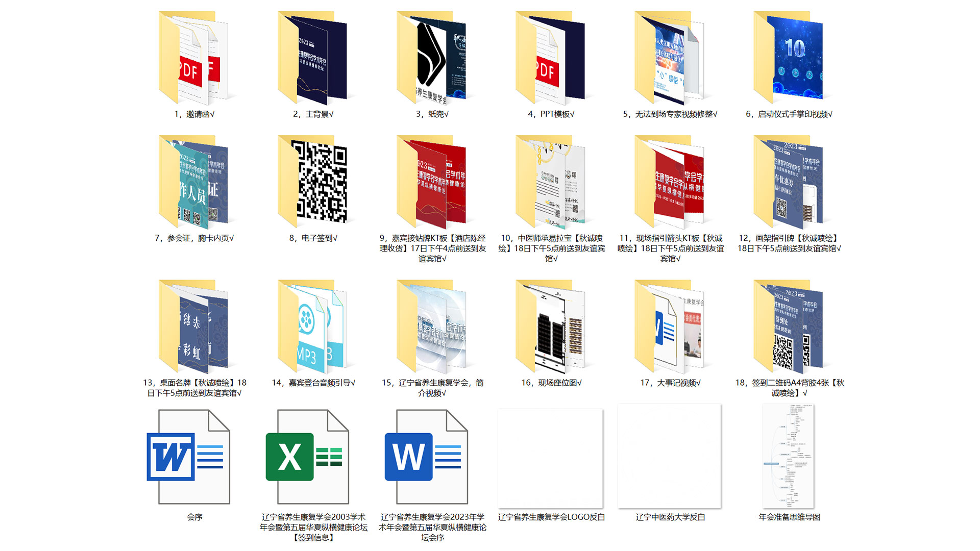Click the '17，大事记视频√' filename label
Screen dimensions: 980x551
point(670,383)
